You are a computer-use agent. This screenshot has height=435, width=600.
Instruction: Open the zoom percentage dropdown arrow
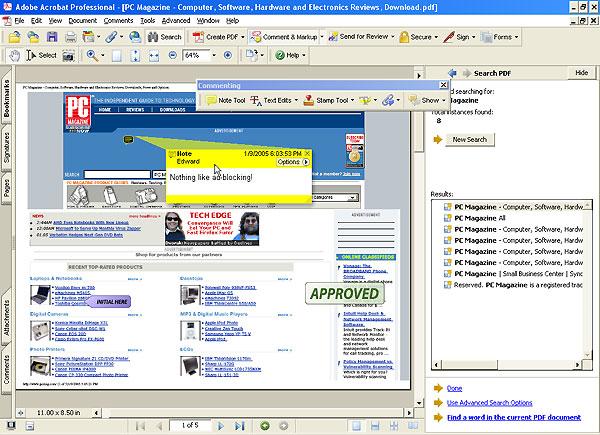(214, 55)
